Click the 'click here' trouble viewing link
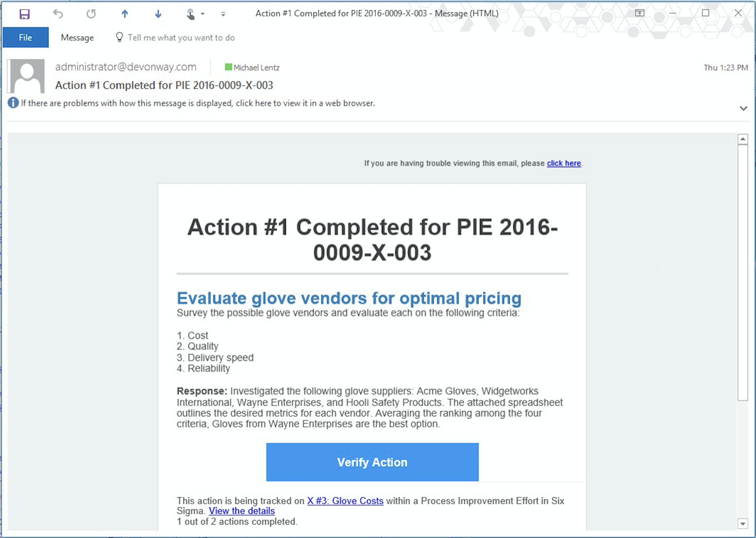756x538 pixels. pos(564,163)
